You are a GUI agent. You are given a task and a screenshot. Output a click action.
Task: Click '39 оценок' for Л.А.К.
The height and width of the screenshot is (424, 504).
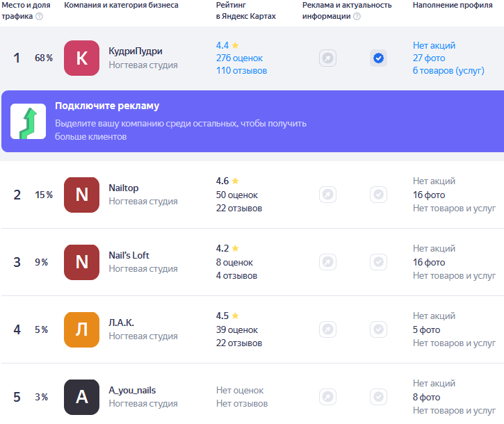tap(237, 330)
